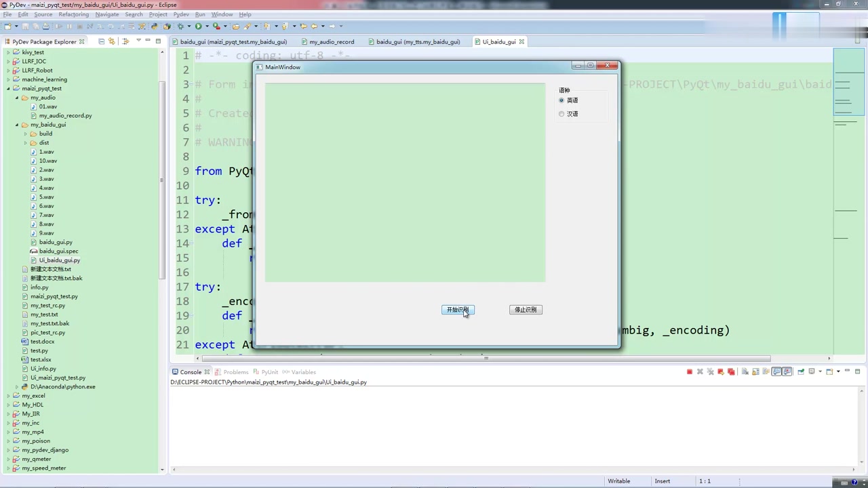Image resolution: width=868 pixels, height=488 pixels.
Task: Collapse the my_audio folder
Action: pos(17,98)
